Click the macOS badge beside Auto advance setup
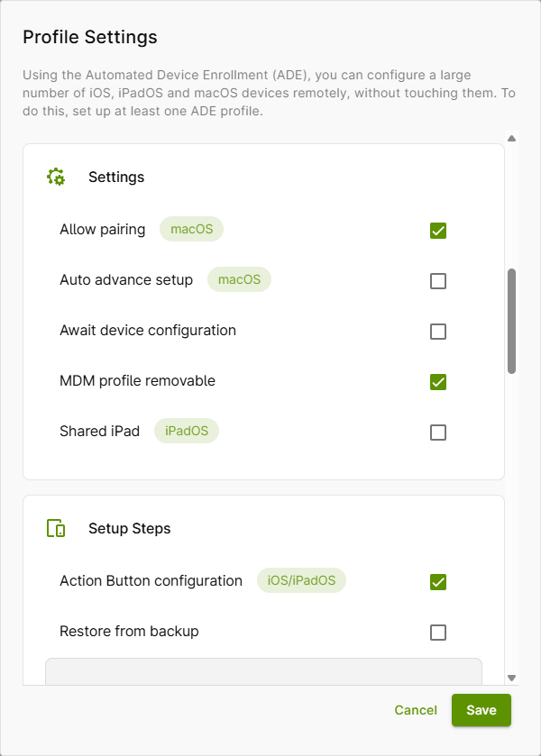This screenshot has height=756, width=541. coord(239,280)
